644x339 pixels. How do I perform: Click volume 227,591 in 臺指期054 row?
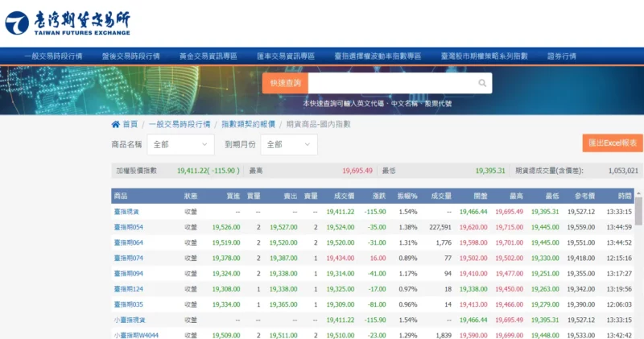click(x=440, y=227)
